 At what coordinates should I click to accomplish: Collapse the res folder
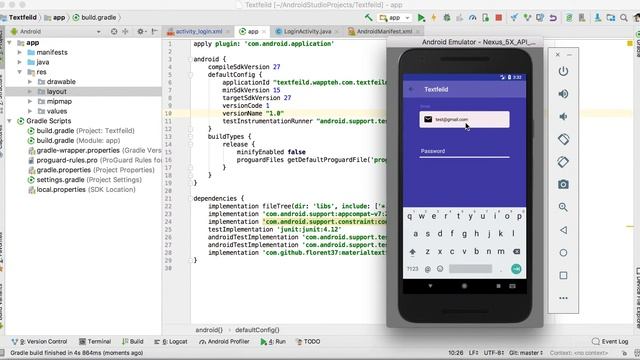(20, 72)
